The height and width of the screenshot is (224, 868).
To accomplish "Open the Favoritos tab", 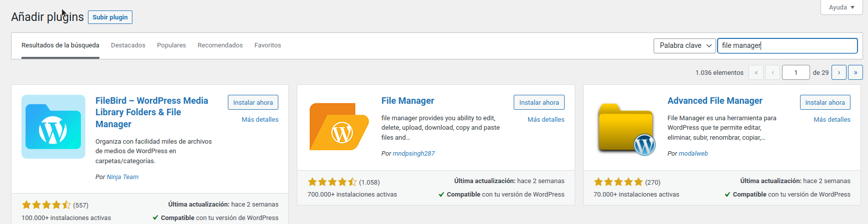I will 268,45.
